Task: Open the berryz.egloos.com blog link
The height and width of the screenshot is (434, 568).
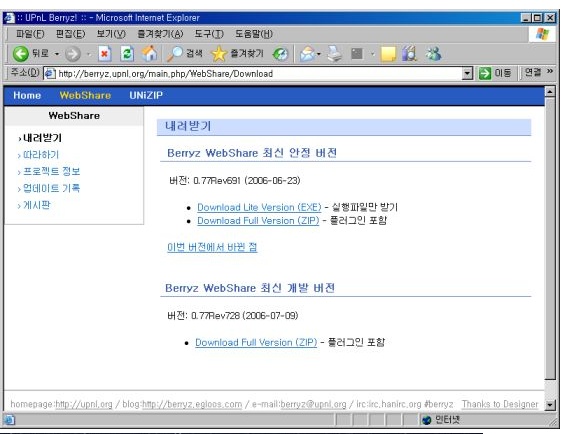Action: [192, 404]
